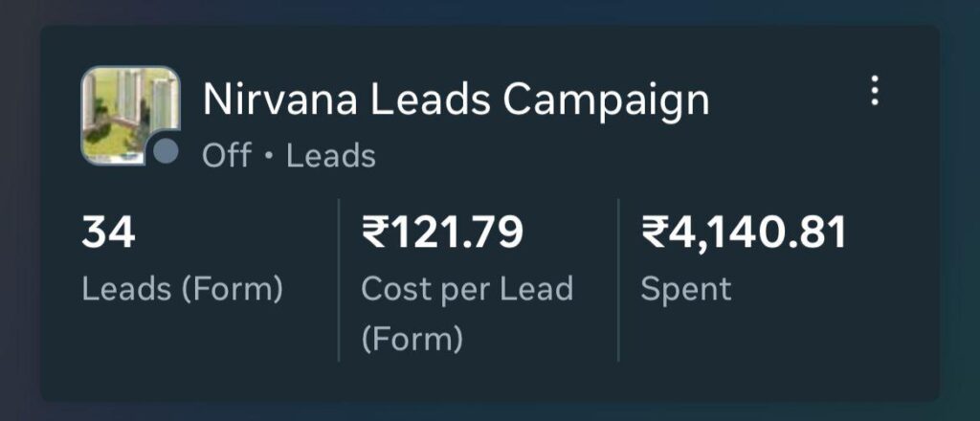Click the bullet separator between Off and Leads
This screenshot has width=980, height=421.
click(268, 156)
